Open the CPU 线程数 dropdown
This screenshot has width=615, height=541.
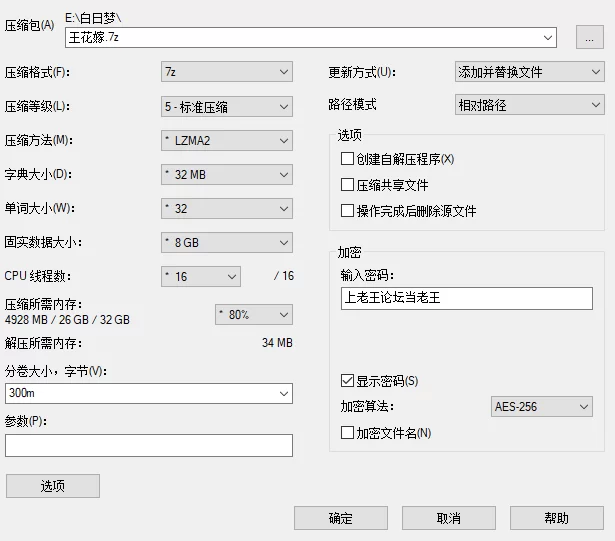pos(201,276)
